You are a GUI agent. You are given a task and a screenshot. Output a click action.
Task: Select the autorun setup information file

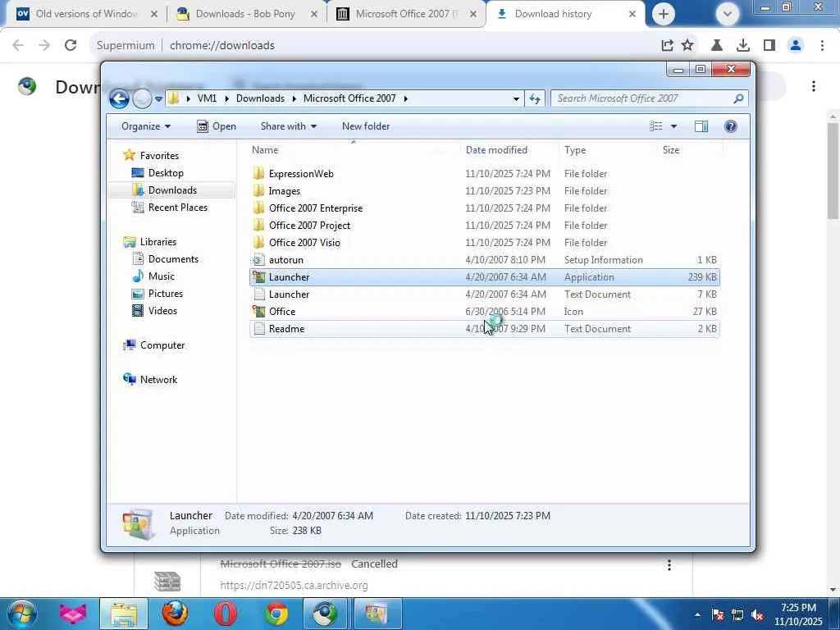pyautogui.click(x=484, y=260)
